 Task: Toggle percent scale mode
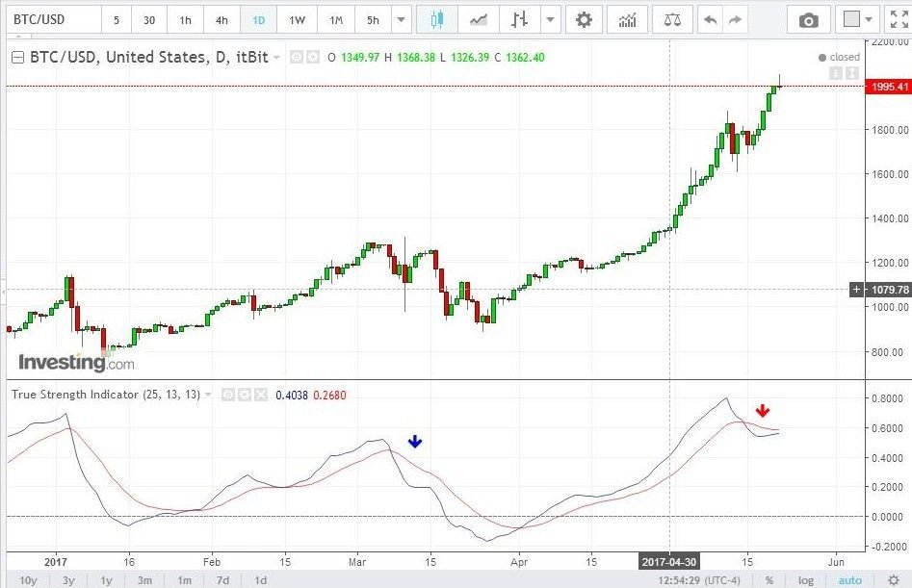(769, 580)
